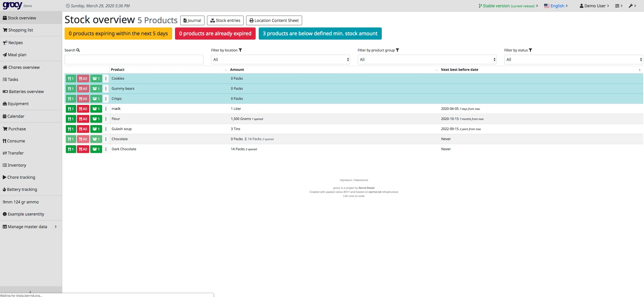Mark one Gulash soup as opened
The height and width of the screenshot is (297, 644).
96,129
